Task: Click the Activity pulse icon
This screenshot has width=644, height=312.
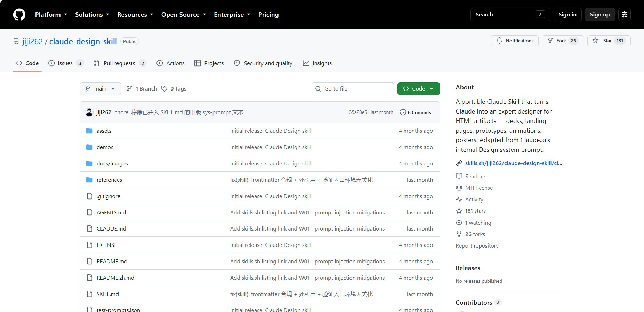Action: (x=459, y=200)
